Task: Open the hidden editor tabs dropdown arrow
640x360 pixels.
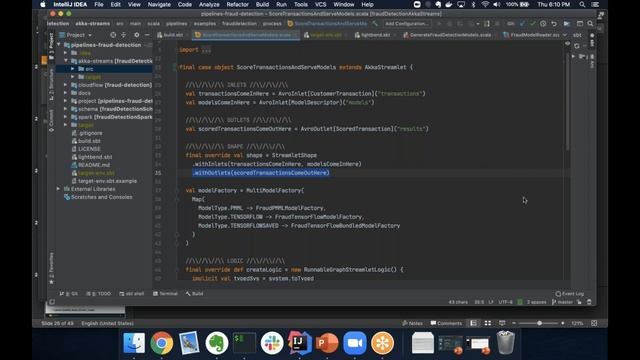Action: click(564, 35)
